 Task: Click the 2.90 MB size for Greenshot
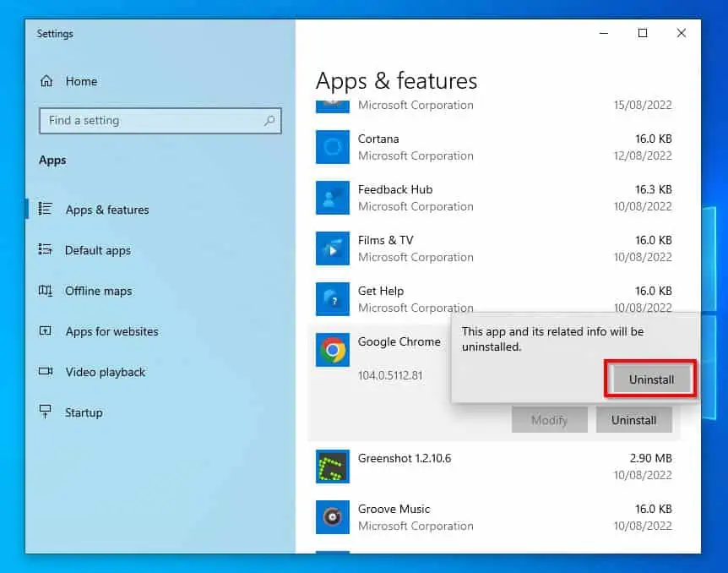[651, 458]
